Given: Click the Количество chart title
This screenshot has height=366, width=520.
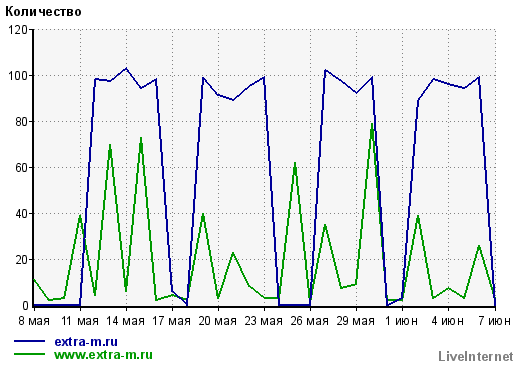Looking at the screenshot, I should 43,12.
